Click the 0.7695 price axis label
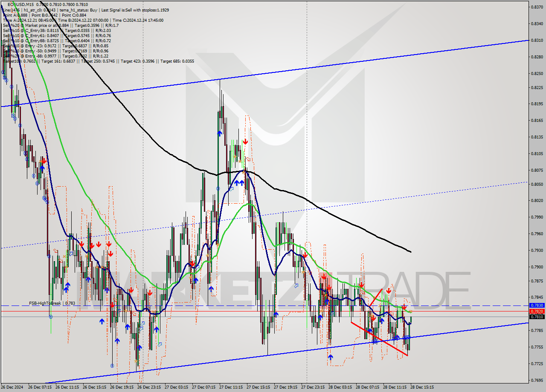 [x=537, y=380]
